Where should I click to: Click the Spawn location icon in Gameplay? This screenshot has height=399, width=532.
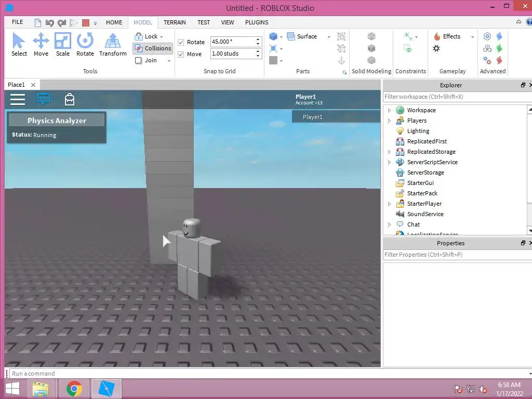pyautogui.click(x=436, y=48)
